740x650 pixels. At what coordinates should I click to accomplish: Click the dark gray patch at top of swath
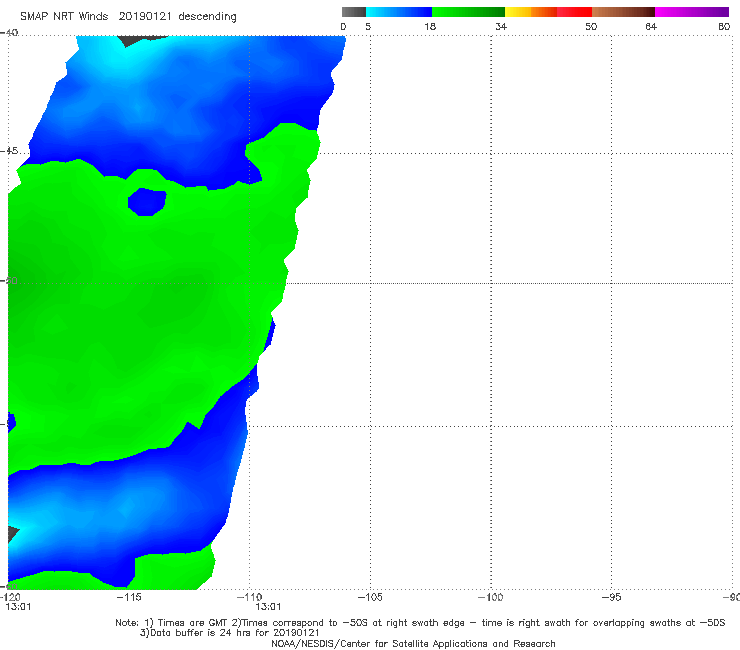(139, 41)
